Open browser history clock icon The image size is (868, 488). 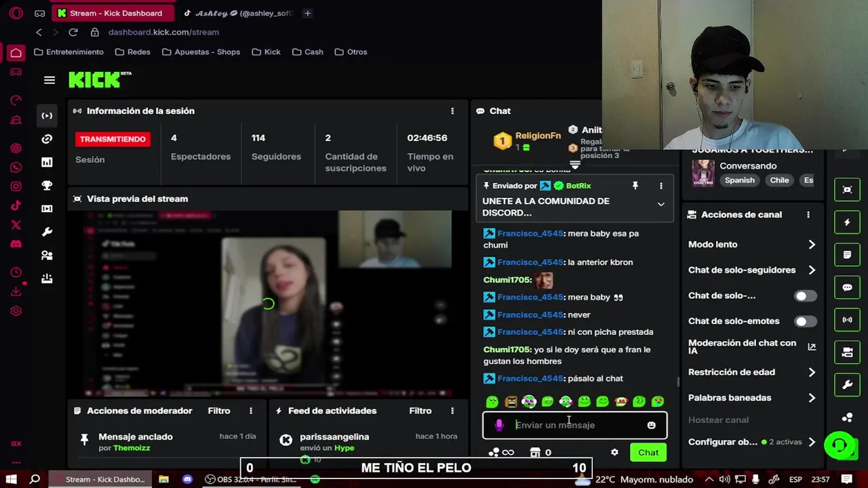(16, 272)
